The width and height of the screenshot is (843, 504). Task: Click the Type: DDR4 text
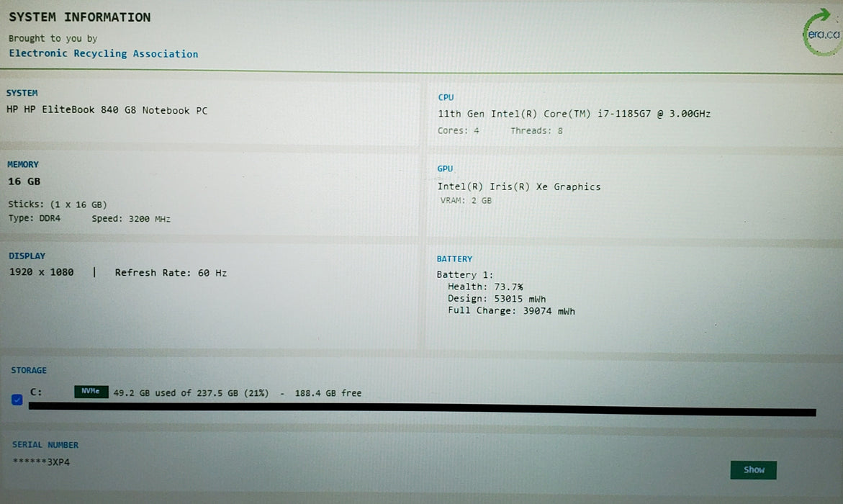pos(35,218)
